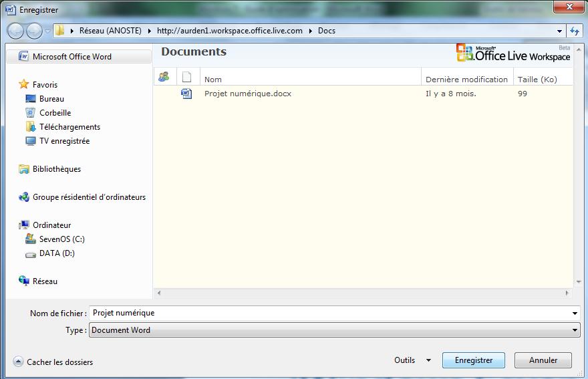Select the Projet numérique.docx file name
This screenshot has height=379, width=588.
point(248,94)
